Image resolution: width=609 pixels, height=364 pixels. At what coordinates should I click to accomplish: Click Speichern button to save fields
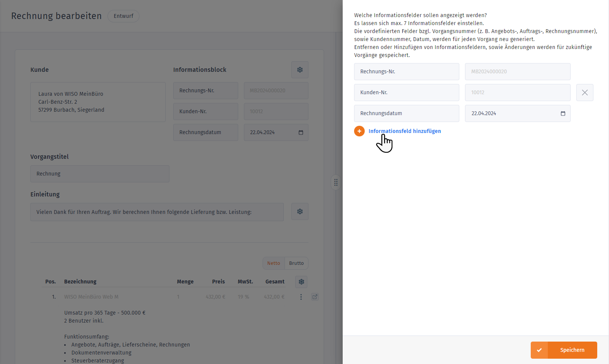(564, 350)
